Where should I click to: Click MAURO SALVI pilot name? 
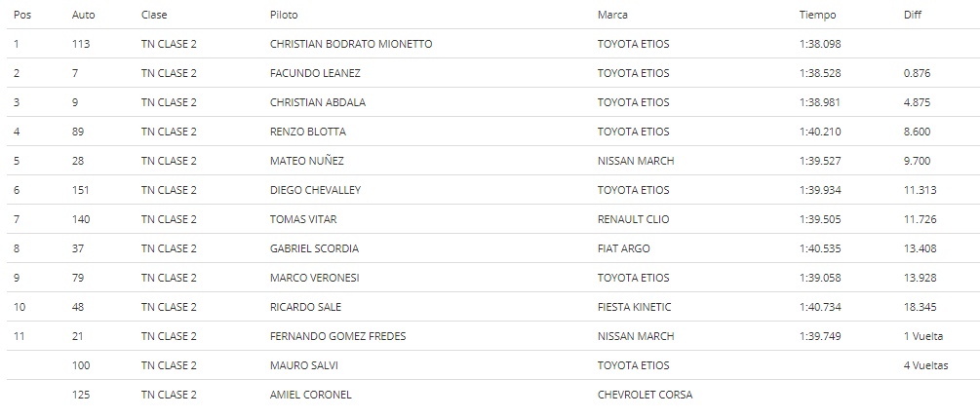tap(303, 365)
